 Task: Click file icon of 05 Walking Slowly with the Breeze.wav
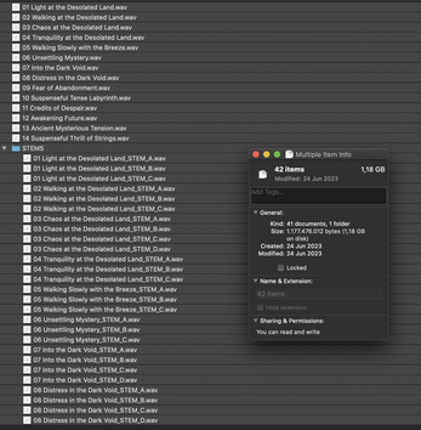(x=16, y=48)
